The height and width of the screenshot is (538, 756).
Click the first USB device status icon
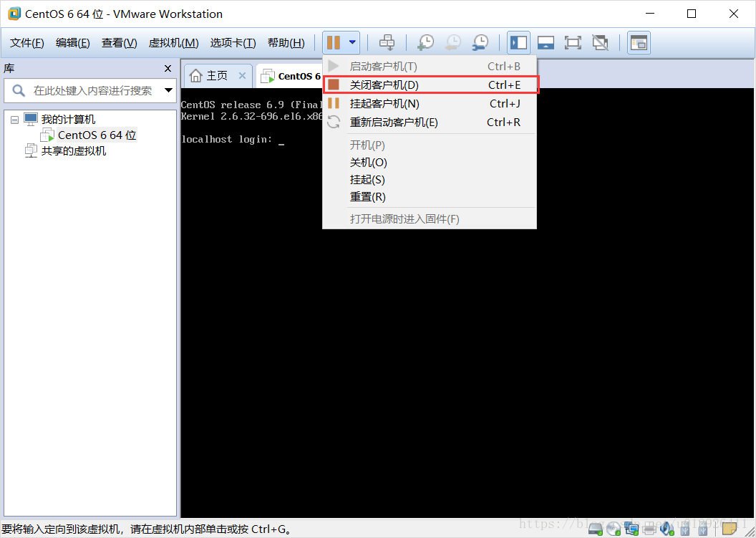[x=684, y=529]
